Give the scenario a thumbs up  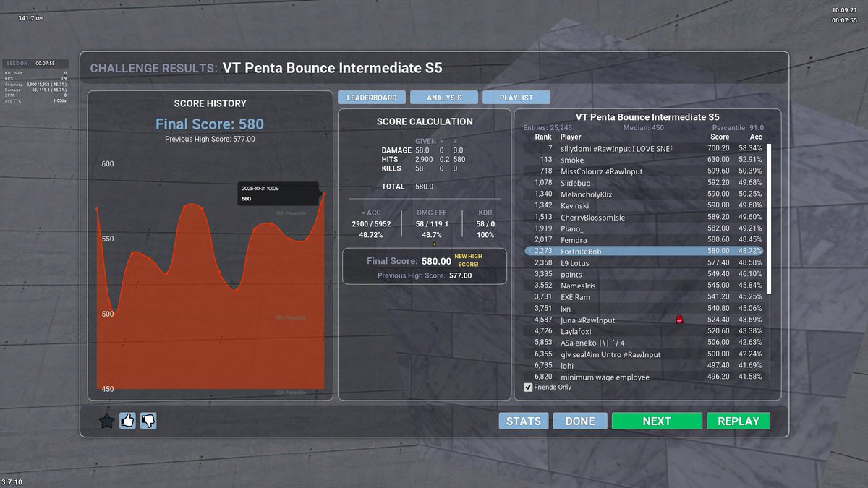coord(127,420)
